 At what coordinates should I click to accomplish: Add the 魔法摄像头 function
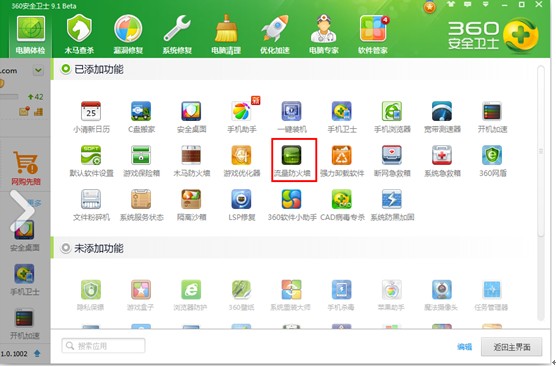[x=441, y=295]
